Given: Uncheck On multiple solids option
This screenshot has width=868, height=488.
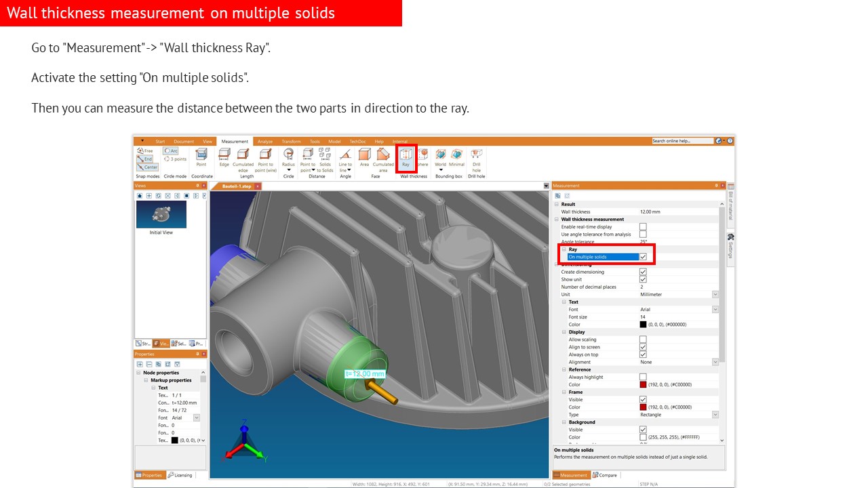Looking at the screenshot, I should point(643,257).
